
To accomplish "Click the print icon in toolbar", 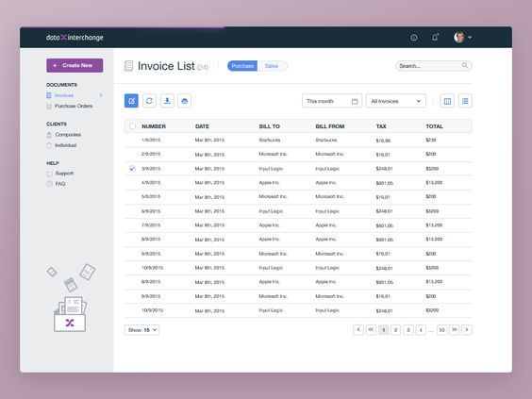I will pyautogui.click(x=184, y=101).
